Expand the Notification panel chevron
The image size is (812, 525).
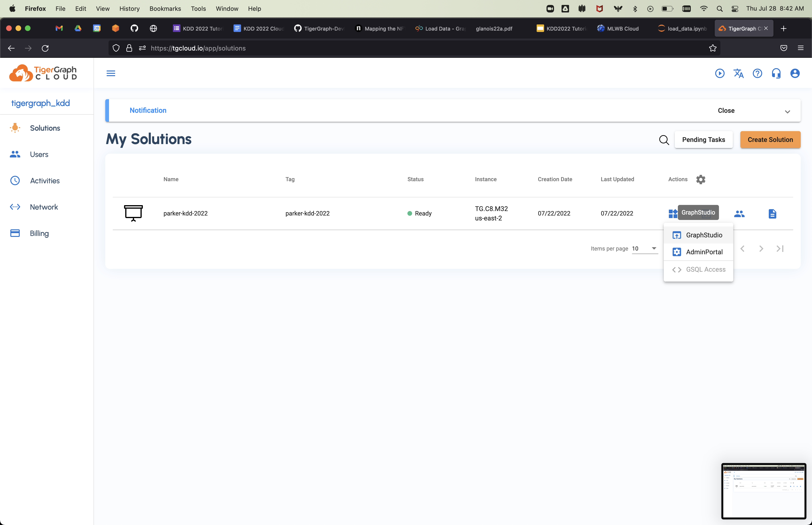[x=787, y=112]
